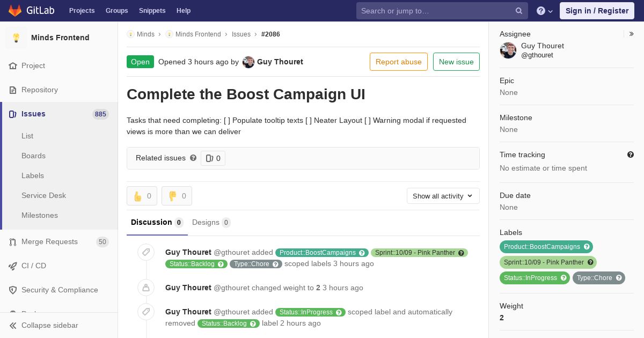Click label tag icon beside first activity note
Screen dimensions: 644x338
tap(146, 252)
